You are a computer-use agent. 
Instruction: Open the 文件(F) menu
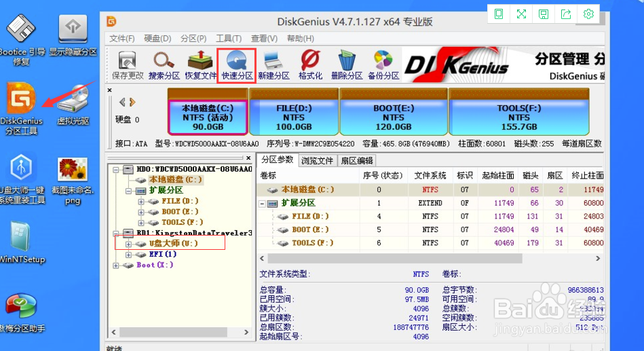122,39
